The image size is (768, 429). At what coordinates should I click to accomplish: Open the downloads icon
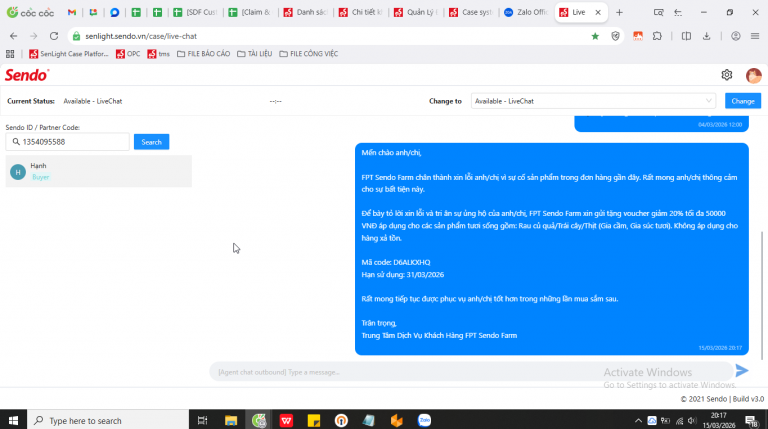point(706,36)
